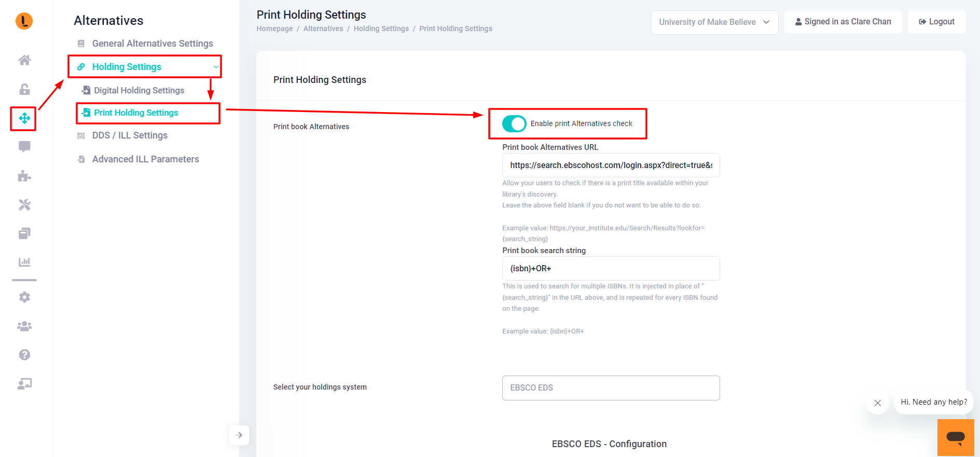
Task: Click the users group sidebar icon
Action: tap(24, 326)
